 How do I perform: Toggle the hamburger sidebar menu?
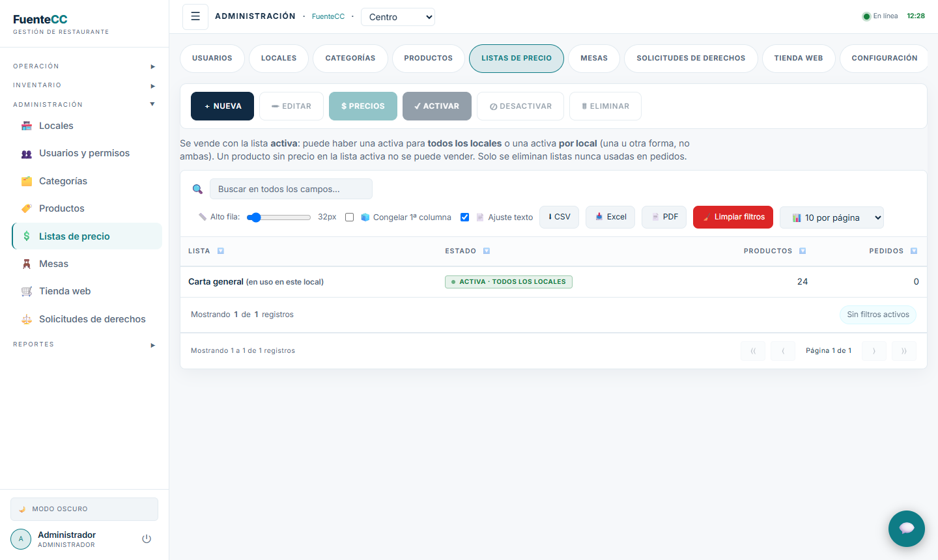pos(195,17)
